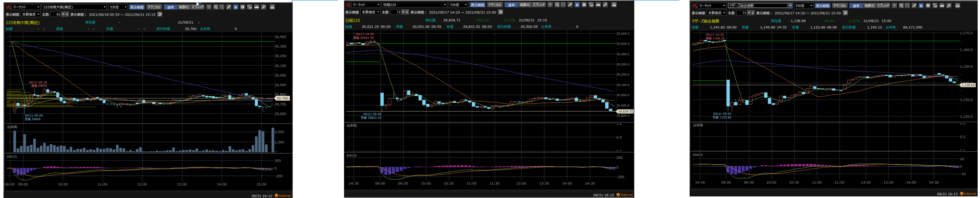Toggle the yen price display in マザーズ総合指数 chart
The height and width of the screenshot is (198, 980).
921,6
